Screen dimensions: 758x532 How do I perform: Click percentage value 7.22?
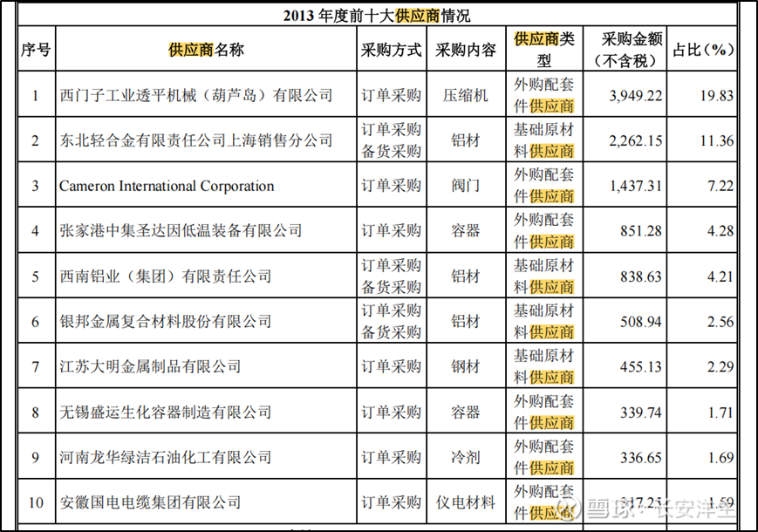point(720,186)
